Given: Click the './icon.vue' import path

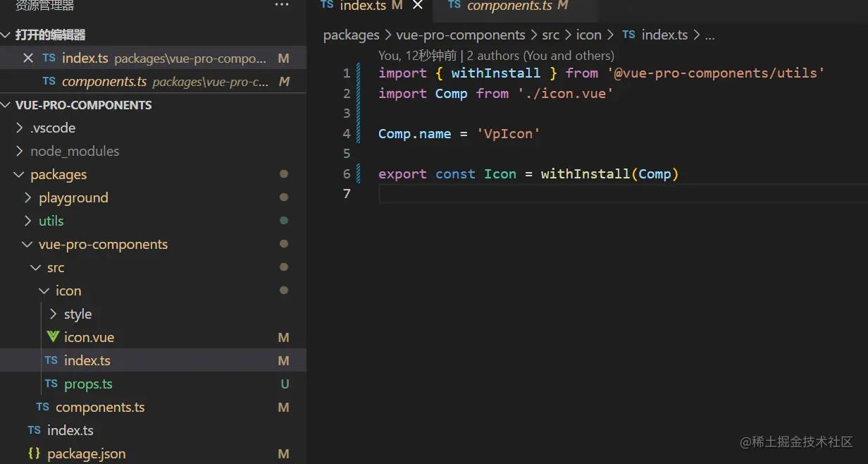Looking at the screenshot, I should click(x=565, y=93).
